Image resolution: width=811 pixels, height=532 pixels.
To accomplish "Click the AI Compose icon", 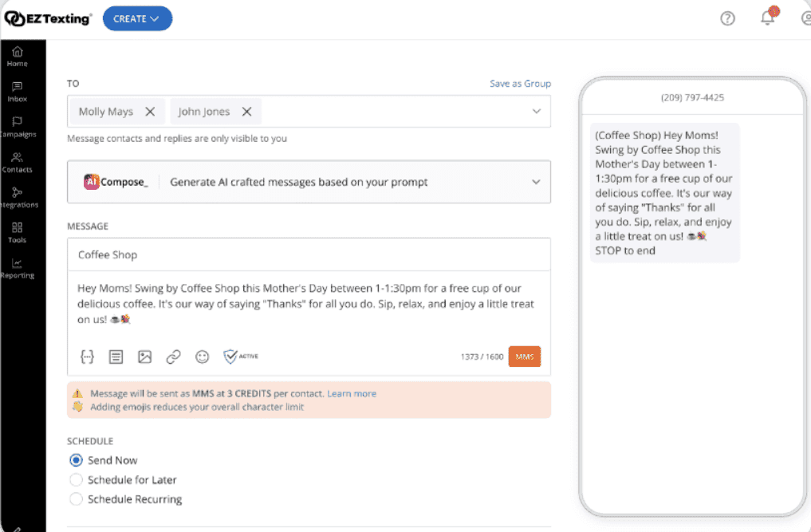I will coord(92,182).
